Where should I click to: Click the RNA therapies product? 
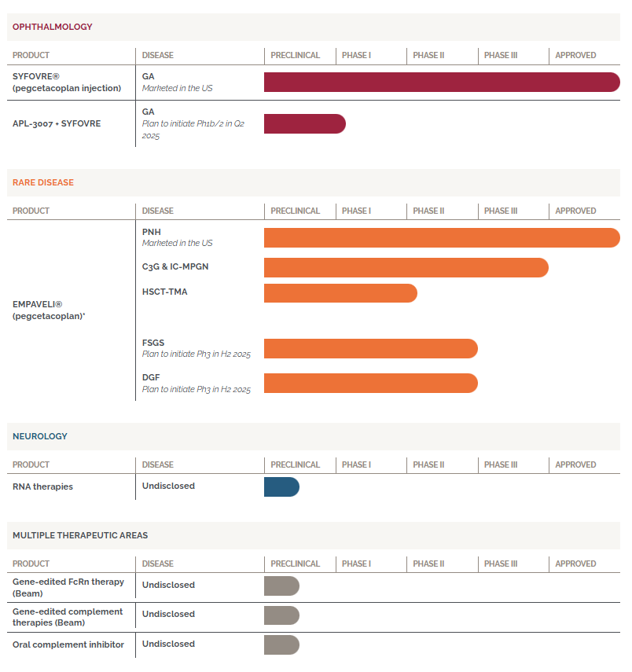coord(42,487)
